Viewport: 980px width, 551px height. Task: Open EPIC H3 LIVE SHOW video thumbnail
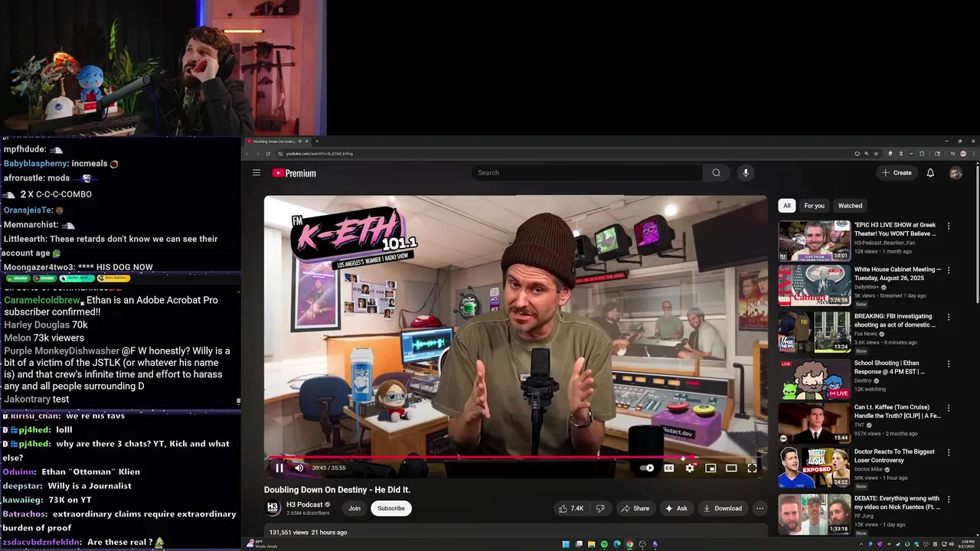pos(815,241)
